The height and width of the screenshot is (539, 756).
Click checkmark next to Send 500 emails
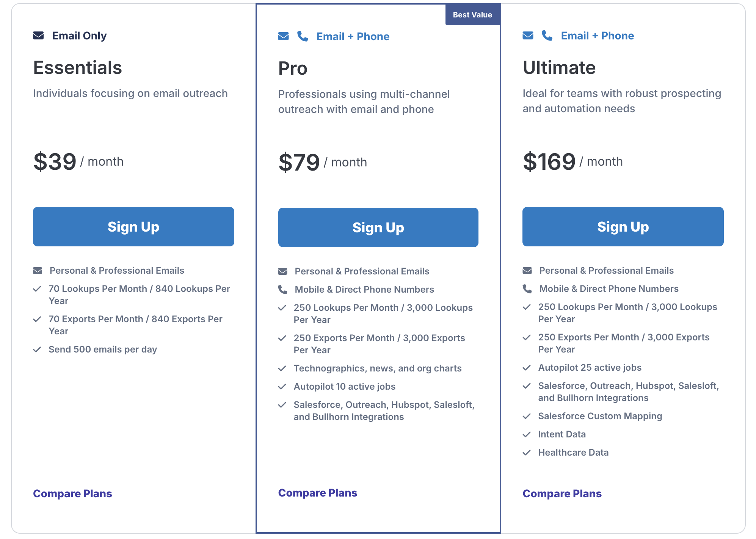pyautogui.click(x=37, y=349)
